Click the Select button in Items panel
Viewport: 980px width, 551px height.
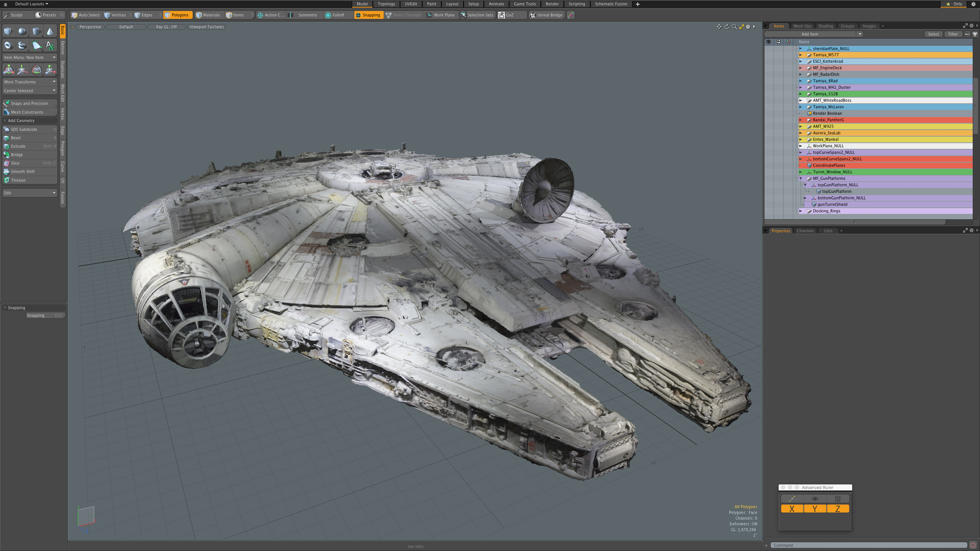point(933,34)
